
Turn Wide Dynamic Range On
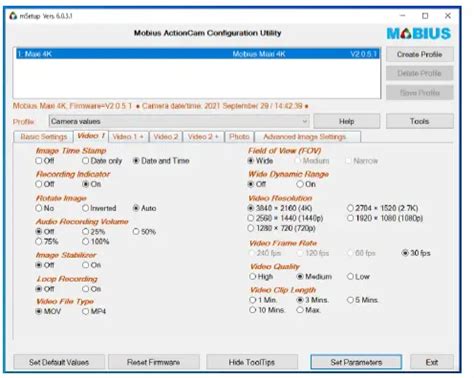[x=306, y=184]
